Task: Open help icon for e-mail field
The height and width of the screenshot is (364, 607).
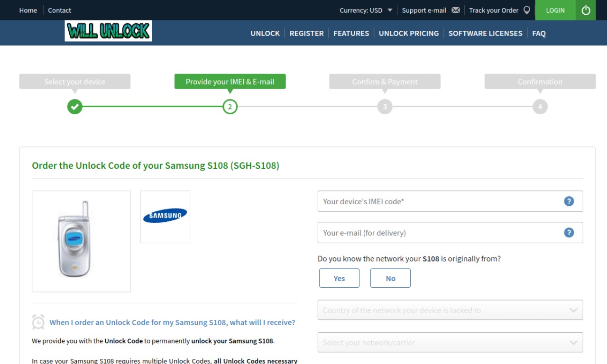Action: [x=569, y=233]
